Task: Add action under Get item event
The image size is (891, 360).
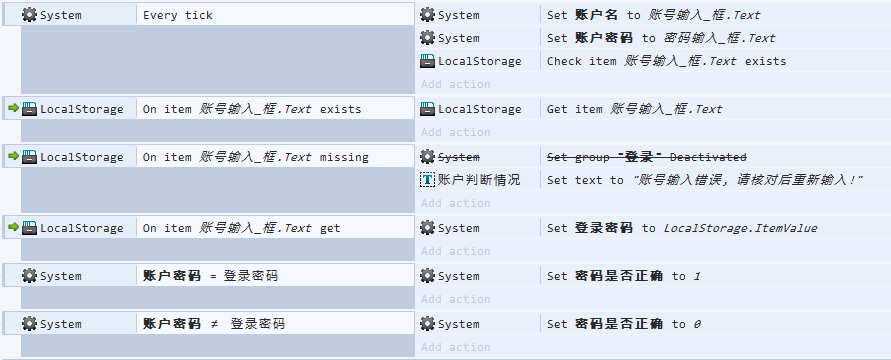Action: (456, 132)
